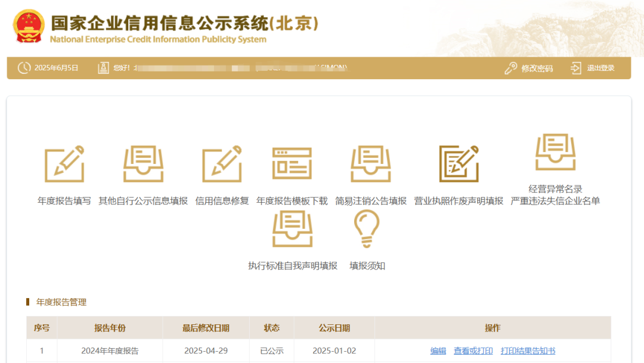The image size is (644, 363).
Task: Click the 2025年6月5日 date text
Action: click(56, 68)
